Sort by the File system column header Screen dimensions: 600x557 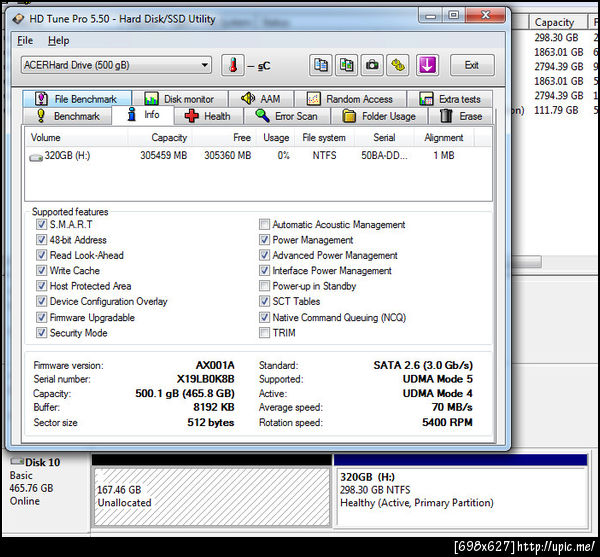[x=324, y=137]
